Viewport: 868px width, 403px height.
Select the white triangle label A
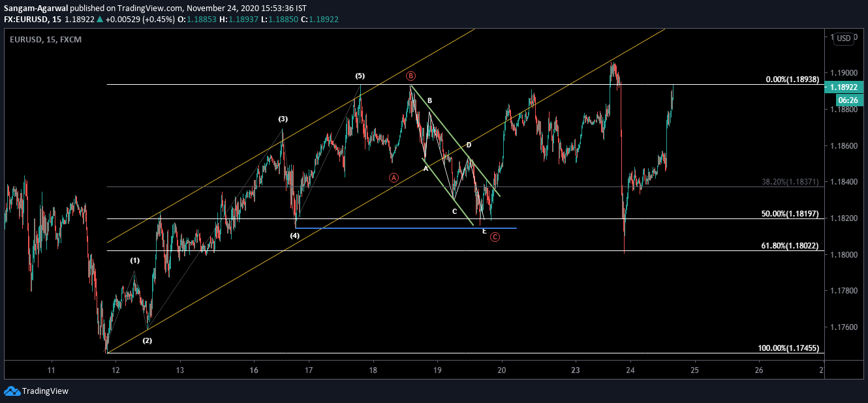426,168
